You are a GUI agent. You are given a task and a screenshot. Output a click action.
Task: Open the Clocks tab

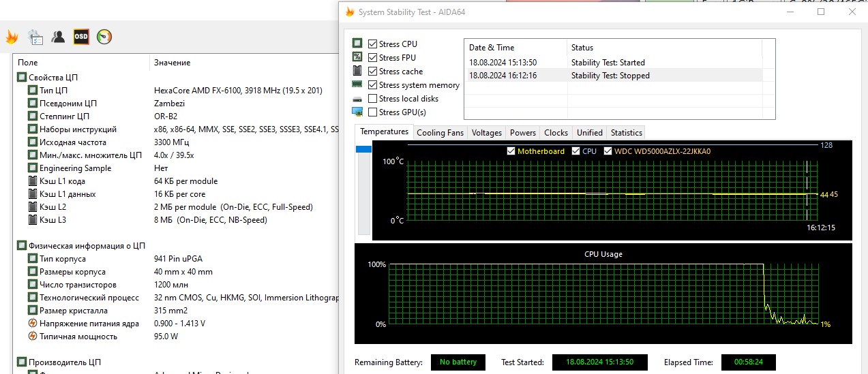[x=556, y=133]
